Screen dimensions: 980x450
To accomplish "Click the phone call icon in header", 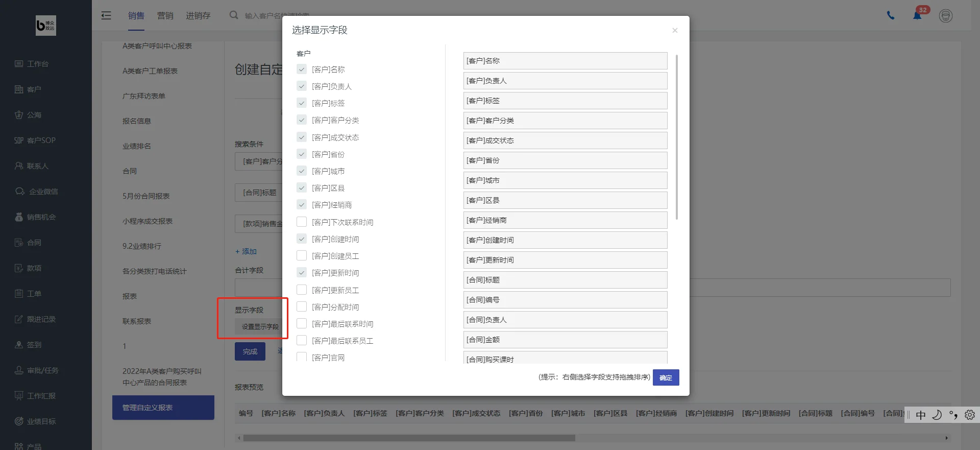I will tap(891, 15).
